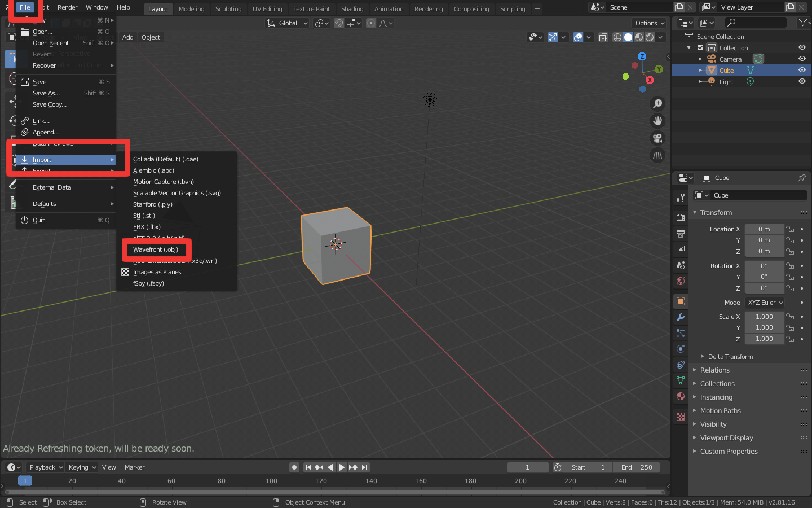
Task: Open the View Layer properties tab
Action: click(681, 249)
